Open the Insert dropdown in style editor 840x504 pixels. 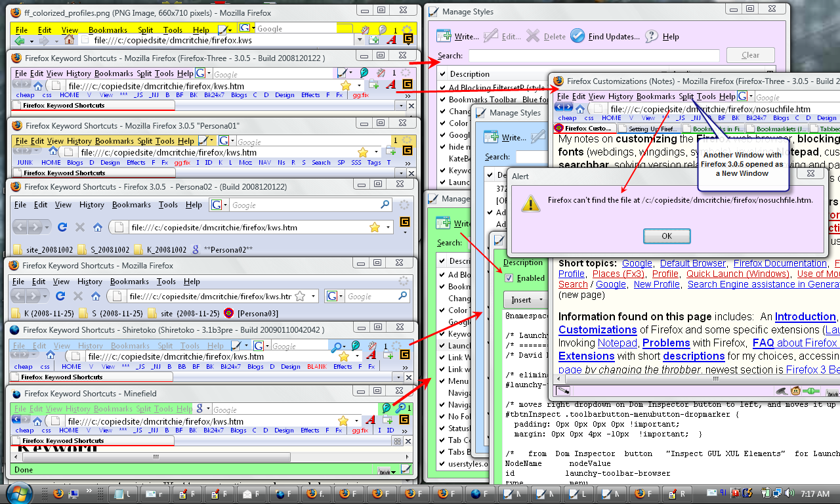coord(528,299)
